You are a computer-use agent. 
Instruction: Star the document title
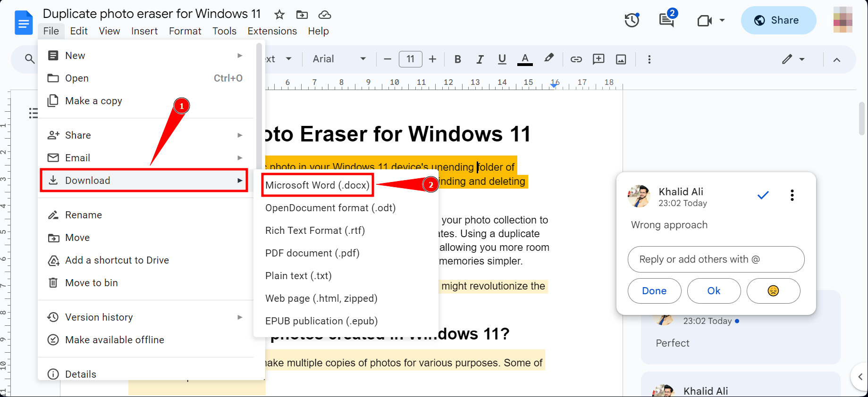pos(279,15)
